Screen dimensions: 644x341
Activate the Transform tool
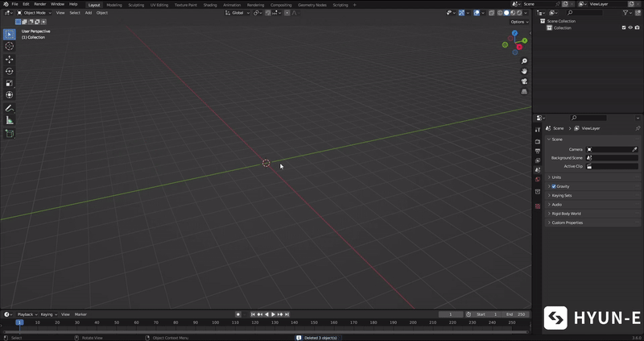pos(10,95)
